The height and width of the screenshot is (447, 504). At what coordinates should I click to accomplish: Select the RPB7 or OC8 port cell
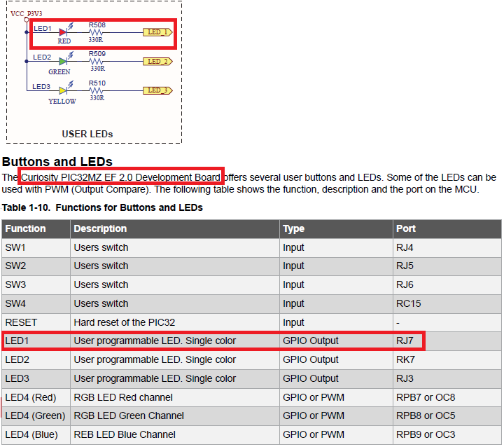pyautogui.click(x=425, y=397)
